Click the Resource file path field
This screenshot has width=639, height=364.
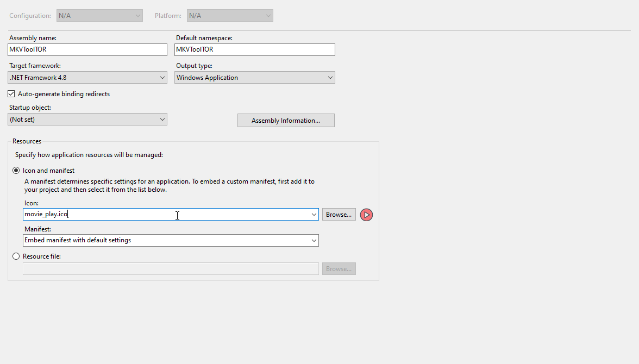tap(171, 269)
